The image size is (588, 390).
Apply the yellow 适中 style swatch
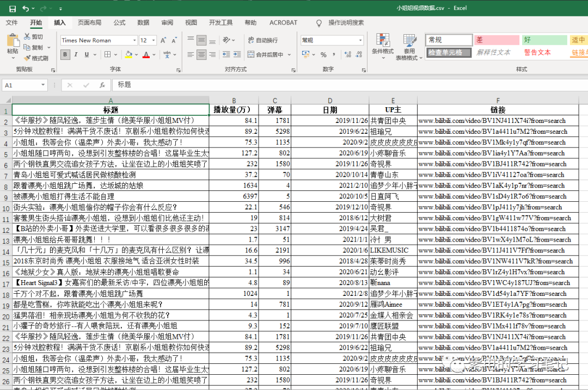click(579, 40)
